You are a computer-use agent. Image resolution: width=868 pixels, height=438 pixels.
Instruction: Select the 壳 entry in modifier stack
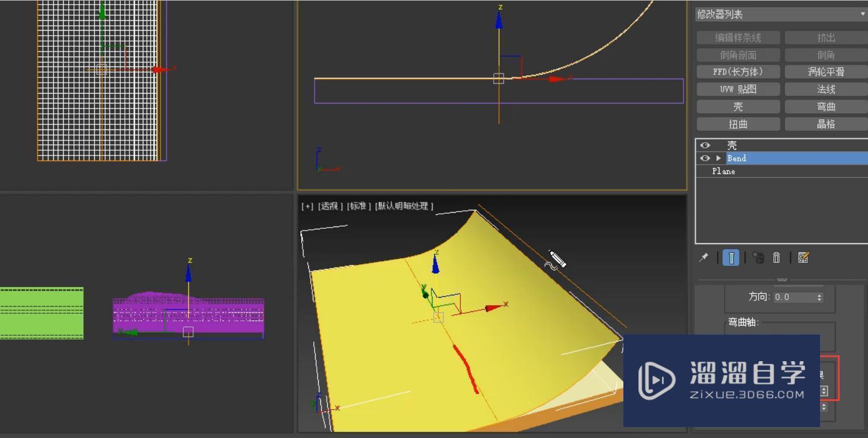pyautogui.click(x=782, y=145)
